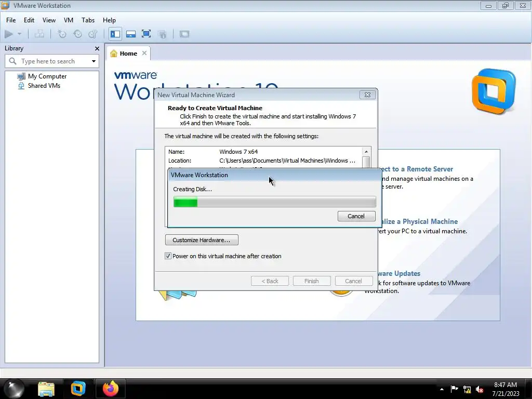532x399 pixels.
Task: Cancel the Creating Disk progress dialog
Action: [356, 216]
